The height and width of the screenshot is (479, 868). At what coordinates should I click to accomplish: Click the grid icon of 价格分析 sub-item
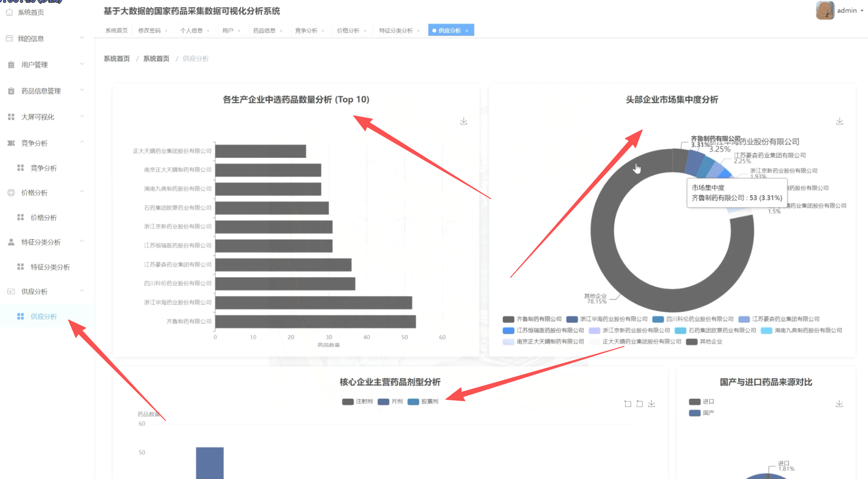[x=21, y=217]
